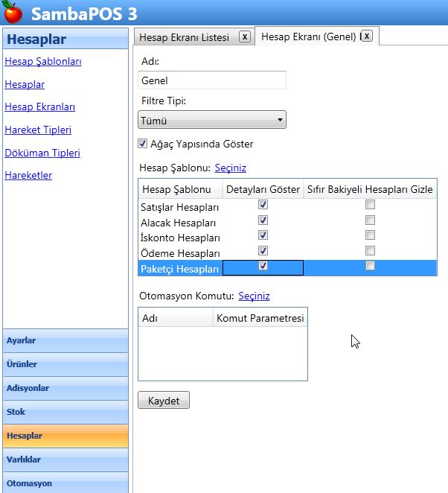Click the Adı text input field
448x493 pixels.
212,80
